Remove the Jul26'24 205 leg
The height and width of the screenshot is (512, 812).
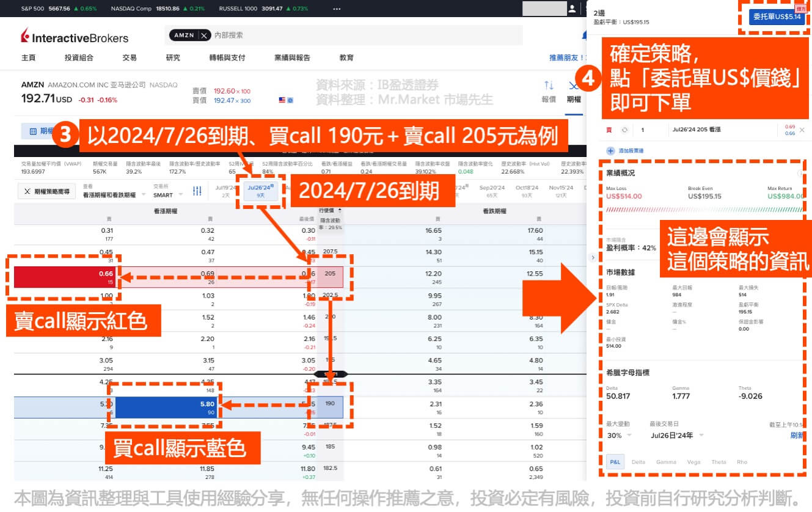pyautogui.click(x=802, y=130)
